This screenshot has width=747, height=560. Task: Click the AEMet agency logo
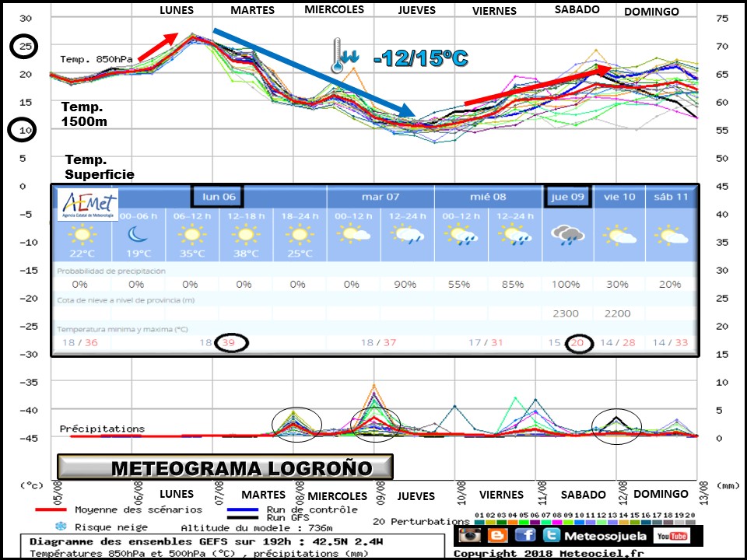click(89, 205)
